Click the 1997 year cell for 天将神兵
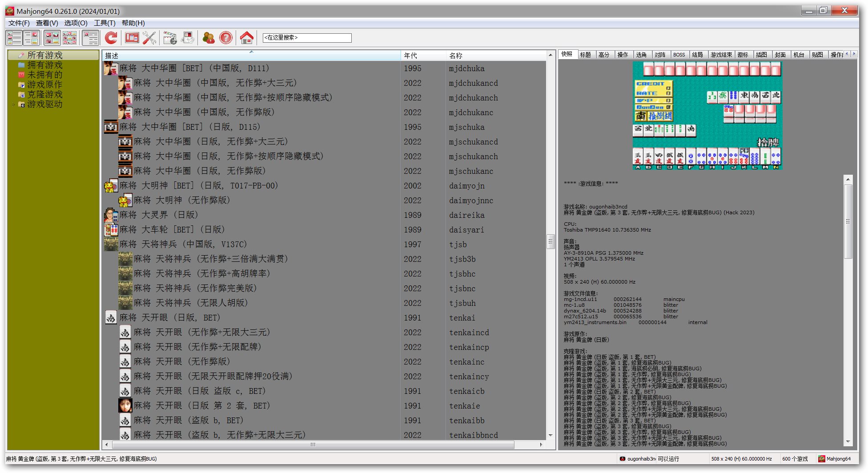 tap(413, 245)
